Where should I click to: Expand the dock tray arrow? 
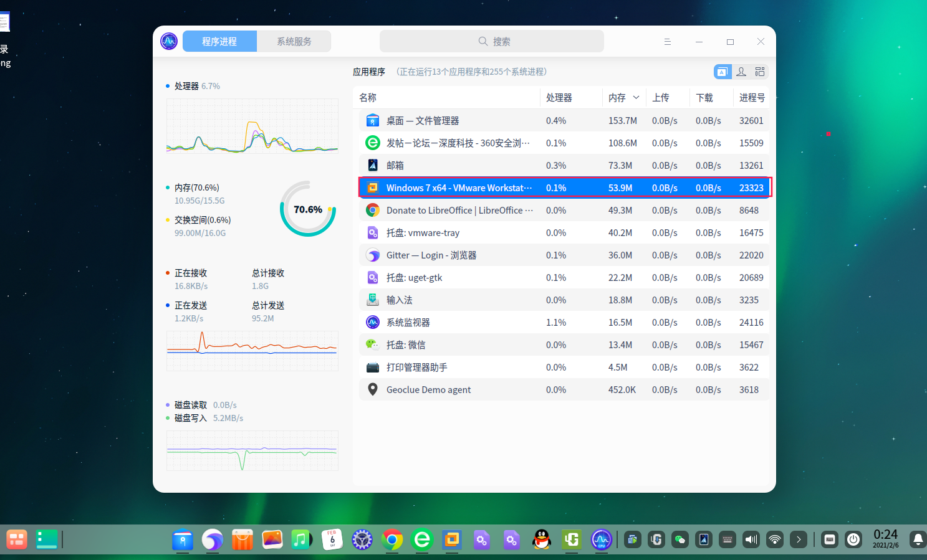[x=799, y=539]
